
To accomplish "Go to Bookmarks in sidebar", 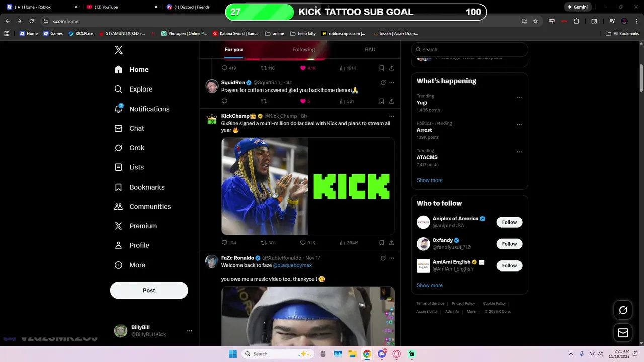I will pyautogui.click(x=139, y=187).
